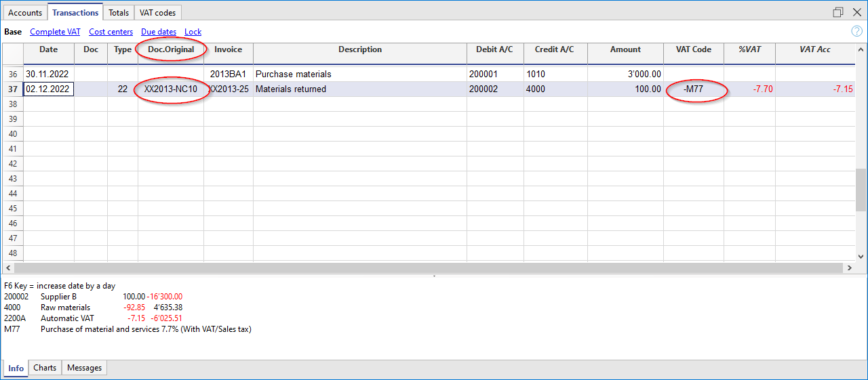The height and width of the screenshot is (380, 868).
Task: Click the Doc.Original column header
Action: [x=171, y=54]
